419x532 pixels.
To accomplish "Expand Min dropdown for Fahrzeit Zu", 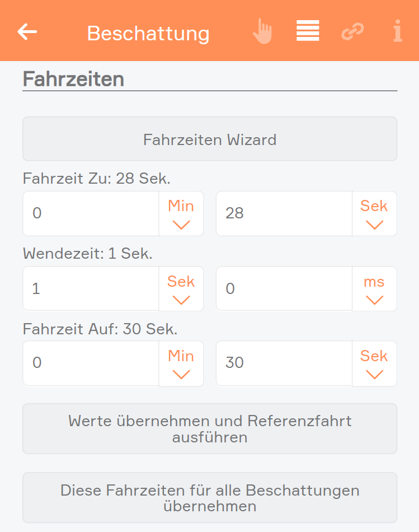I will pos(181,214).
